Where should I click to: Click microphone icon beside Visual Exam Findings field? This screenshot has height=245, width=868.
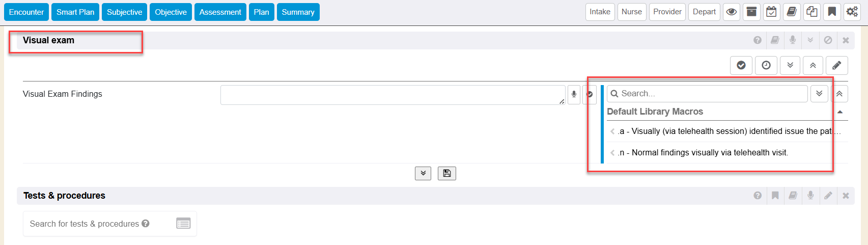pos(574,94)
